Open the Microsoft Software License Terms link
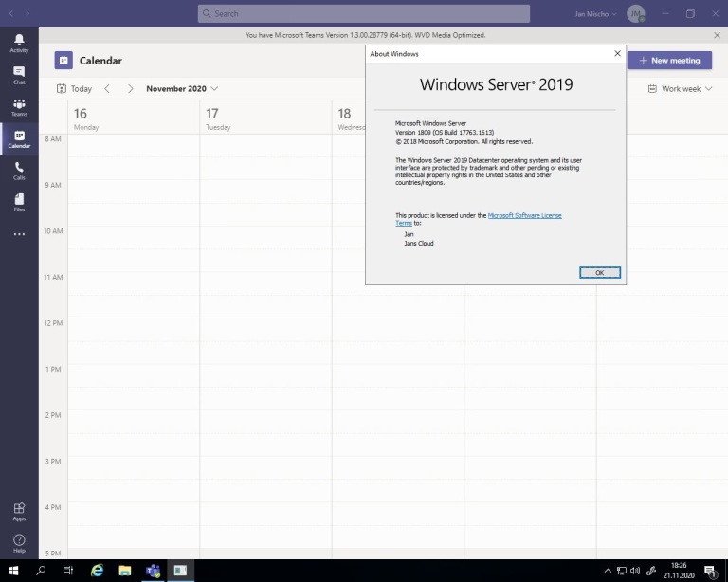This screenshot has height=582, width=728. (x=524, y=215)
